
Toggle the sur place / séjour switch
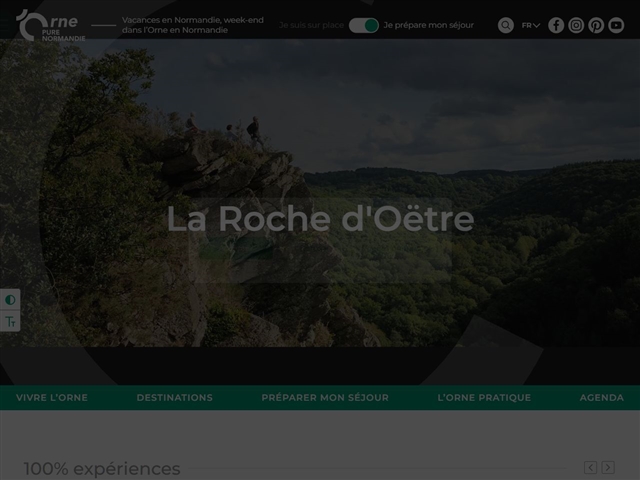[364, 25]
